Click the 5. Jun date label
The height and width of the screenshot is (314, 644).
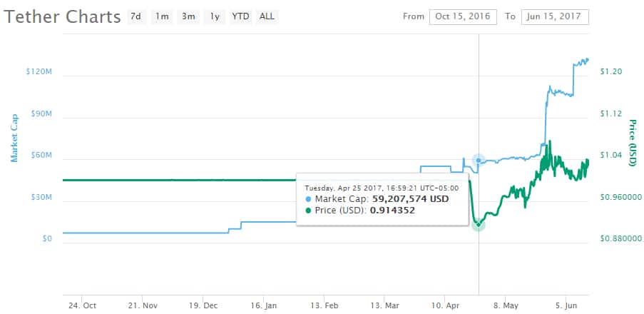566,305
